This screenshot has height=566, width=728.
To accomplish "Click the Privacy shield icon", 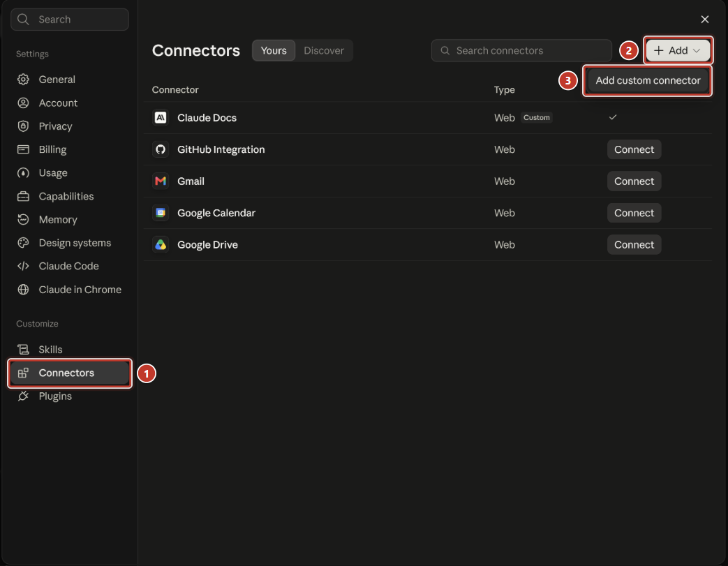I will (x=23, y=126).
